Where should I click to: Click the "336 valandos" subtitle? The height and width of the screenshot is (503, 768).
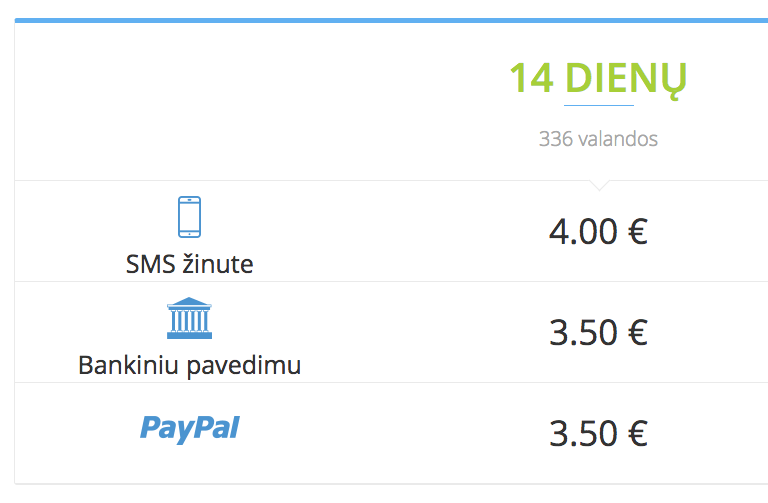tap(598, 139)
